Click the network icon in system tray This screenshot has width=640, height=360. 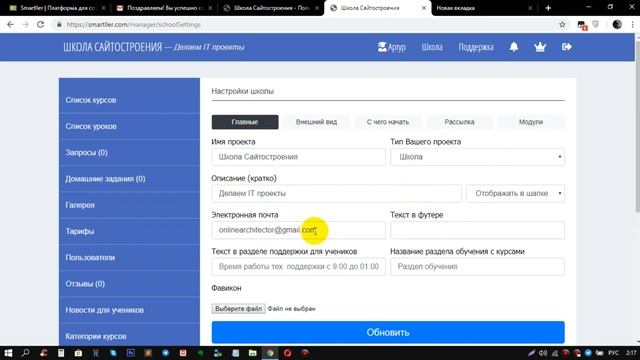[554, 353]
